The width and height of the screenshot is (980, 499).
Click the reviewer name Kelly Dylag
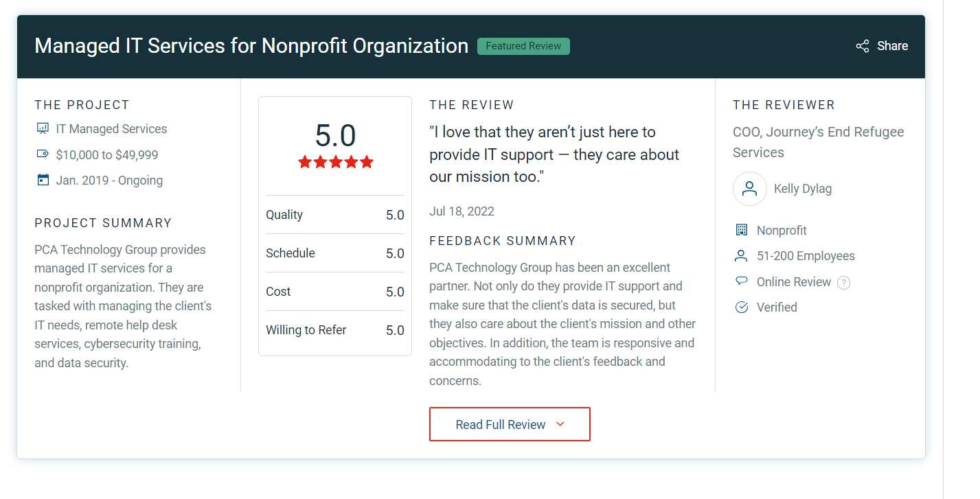803,189
